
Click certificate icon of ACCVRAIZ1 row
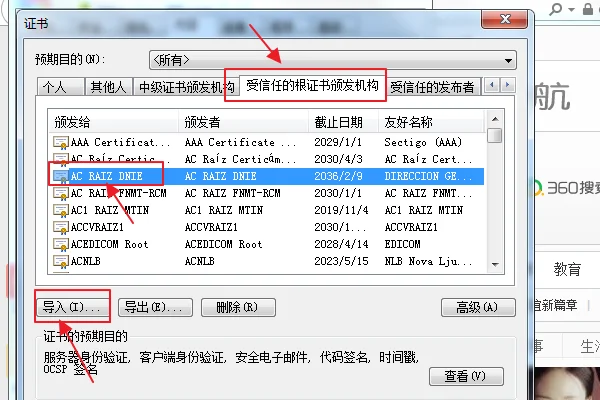point(60,227)
